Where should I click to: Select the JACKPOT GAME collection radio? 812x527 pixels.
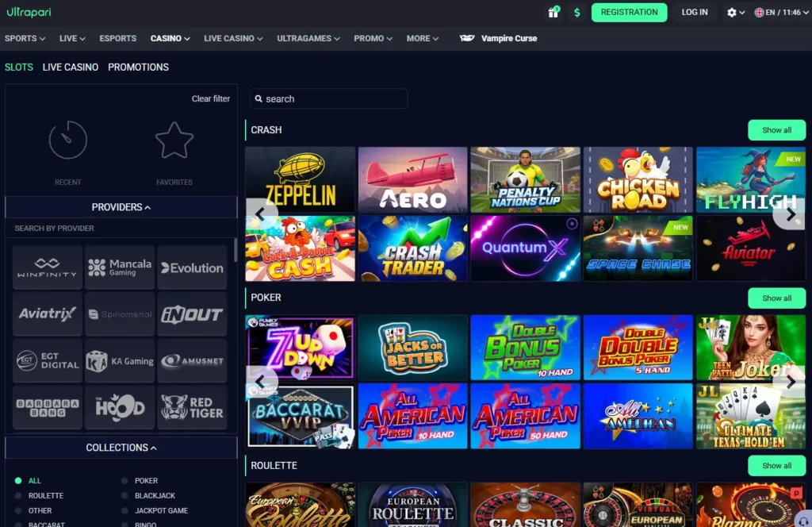124,511
